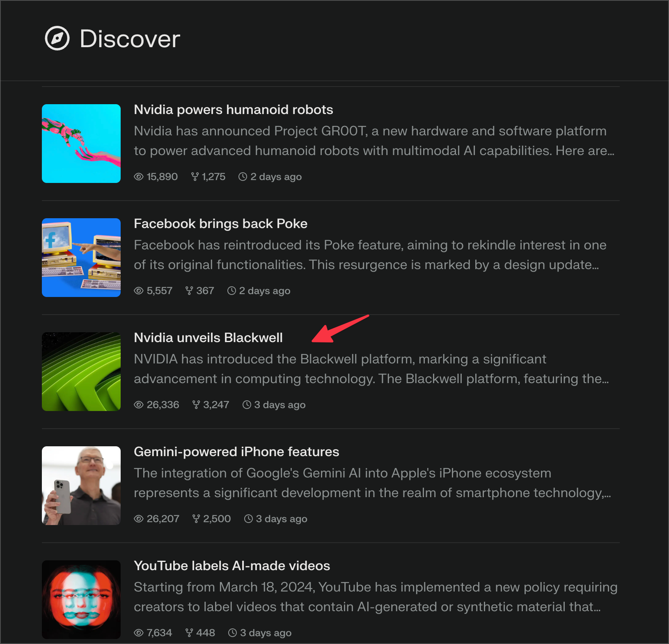Click the man holding iPhone thumbnail
Image resolution: width=669 pixels, height=644 pixels.
click(x=81, y=486)
